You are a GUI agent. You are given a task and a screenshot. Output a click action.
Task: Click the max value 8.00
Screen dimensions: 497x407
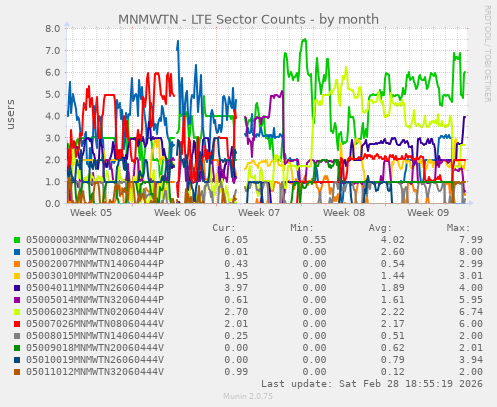pyautogui.click(x=471, y=252)
